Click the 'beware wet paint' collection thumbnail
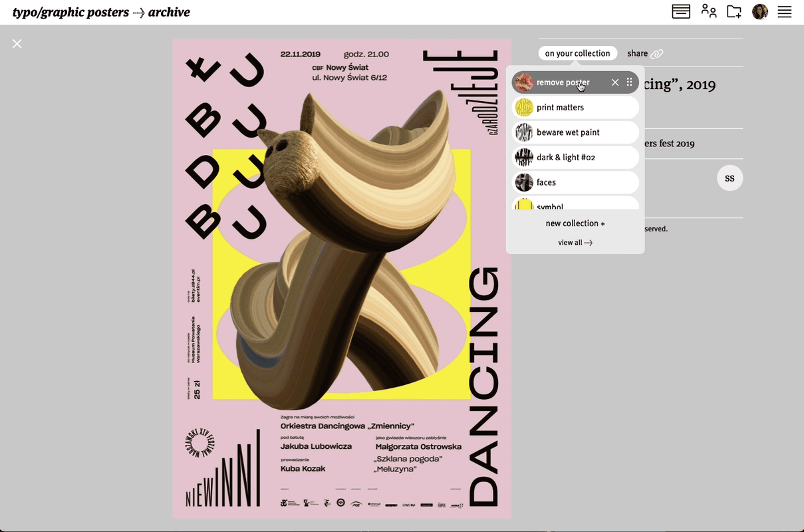Screen dimensions: 804x532 (524, 132)
